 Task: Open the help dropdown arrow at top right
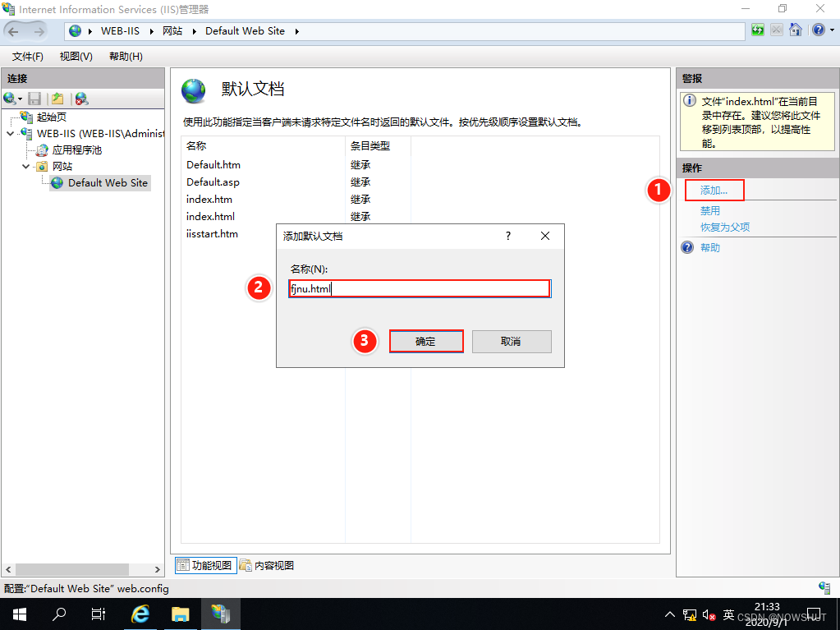832,30
